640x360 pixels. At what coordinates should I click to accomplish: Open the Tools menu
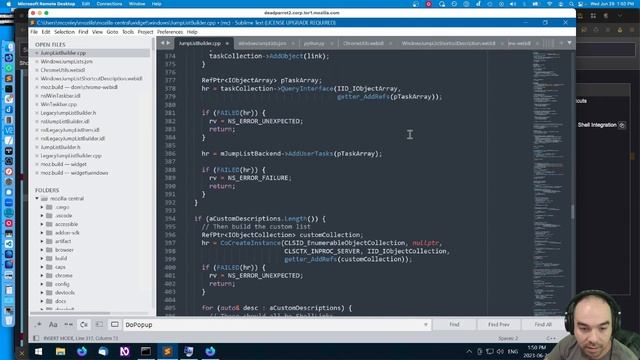point(128,32)
